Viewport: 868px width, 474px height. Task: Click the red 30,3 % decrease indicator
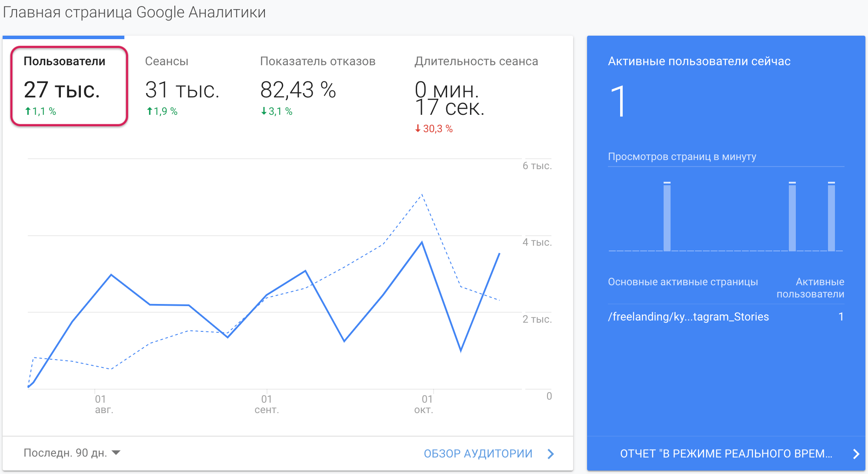(434, 129)
